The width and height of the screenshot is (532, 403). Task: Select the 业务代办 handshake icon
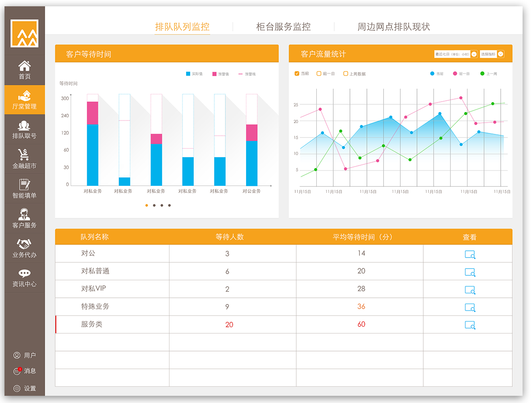point(25,248)
